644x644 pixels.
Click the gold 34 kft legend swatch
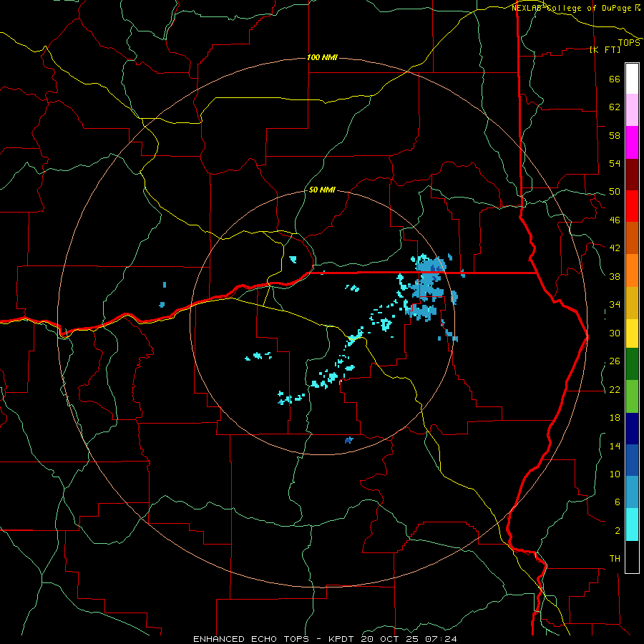tap(632, 303)
